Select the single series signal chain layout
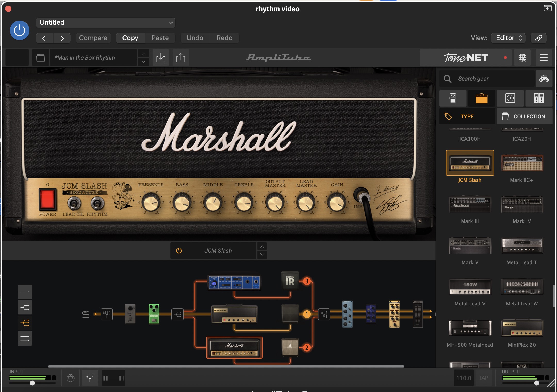 pyautogui.click(x=25, y=292)
